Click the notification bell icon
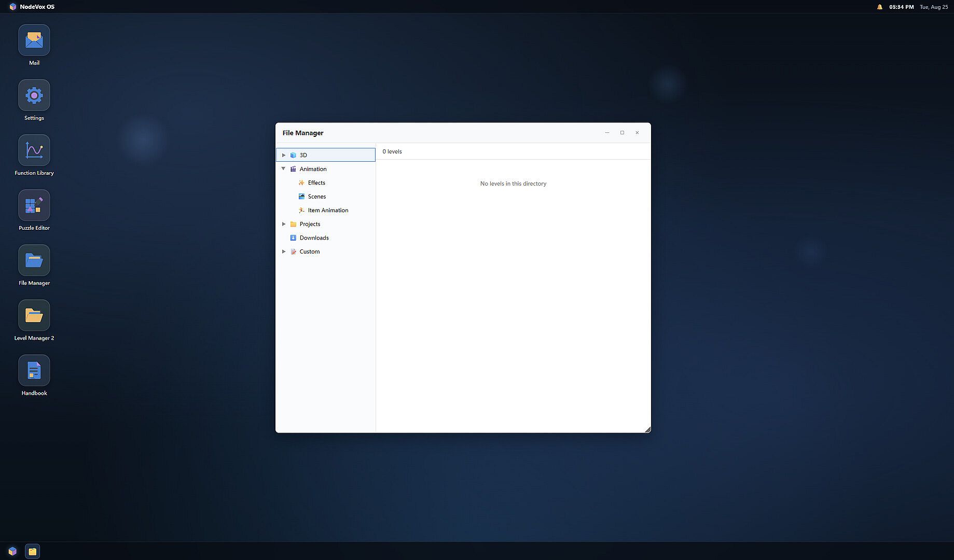 pyautogui.click(x=880, y=7)
